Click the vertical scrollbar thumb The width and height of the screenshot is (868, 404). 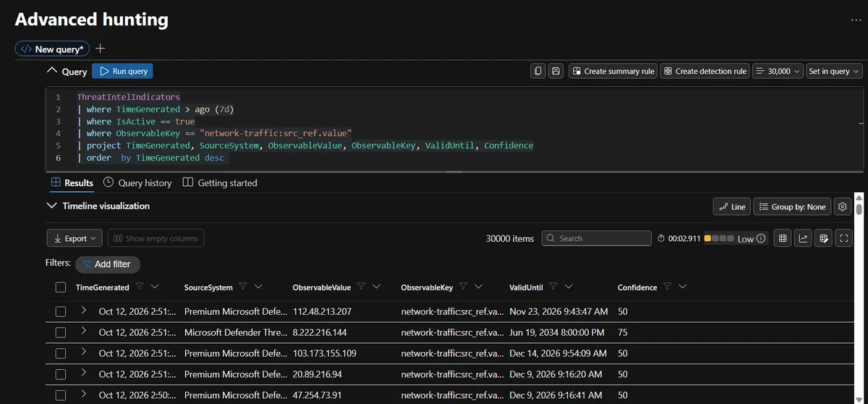pos(859,209)
